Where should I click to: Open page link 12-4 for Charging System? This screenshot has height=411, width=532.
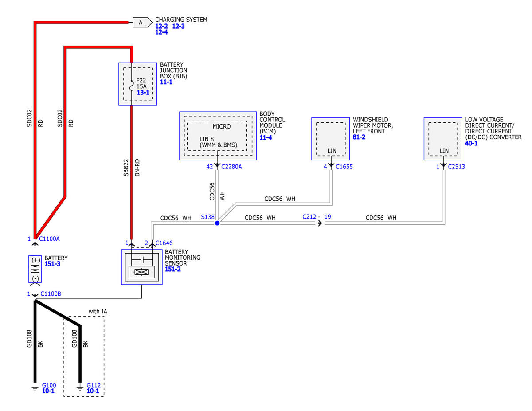[x=161, y=32]
